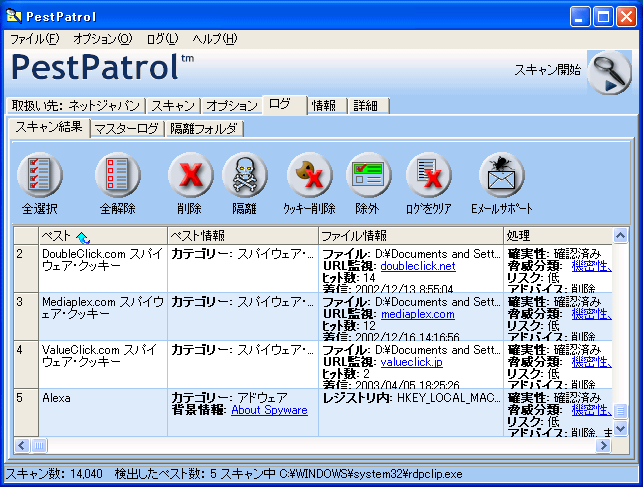
Task: Click the ペスト column header
Action: 103,236
